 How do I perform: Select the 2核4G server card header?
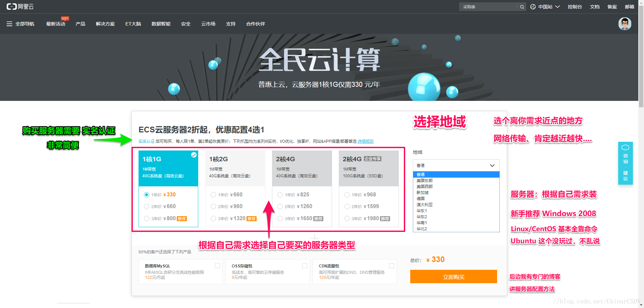[302, 168]
